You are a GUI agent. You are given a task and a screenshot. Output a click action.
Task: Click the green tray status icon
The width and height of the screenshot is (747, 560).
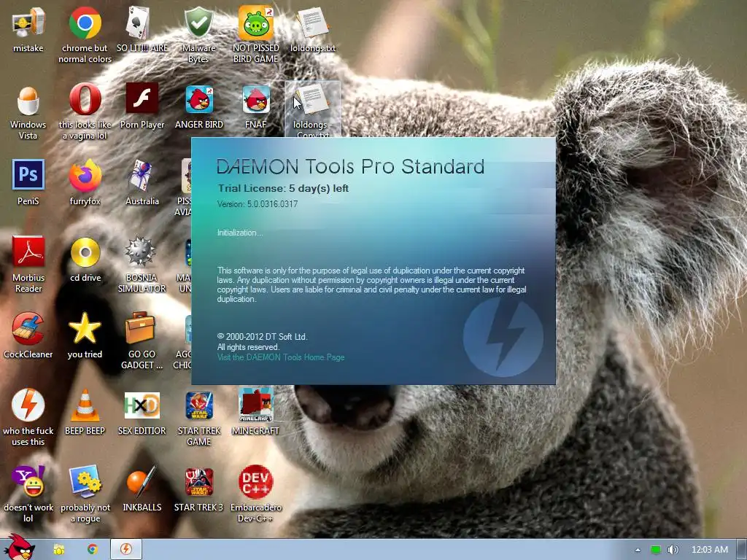[656, 550]
